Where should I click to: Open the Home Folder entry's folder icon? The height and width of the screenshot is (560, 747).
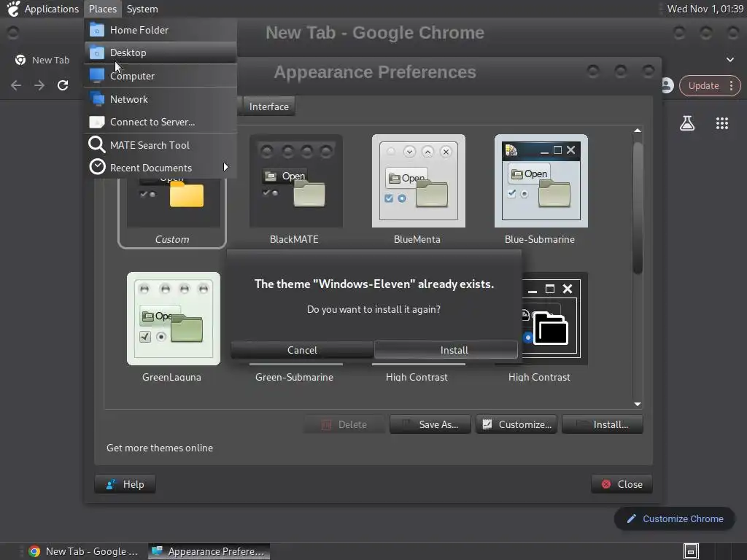[x=97, y=30]
